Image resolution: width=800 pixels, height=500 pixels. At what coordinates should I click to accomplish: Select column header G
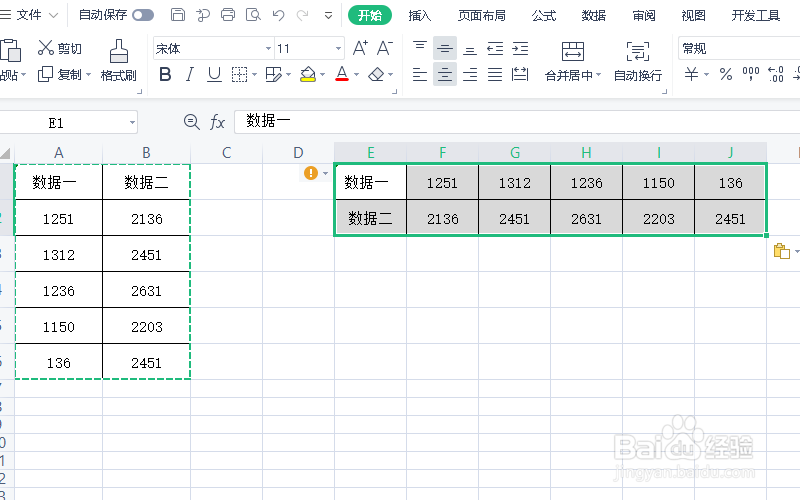[x=514, y=153]
